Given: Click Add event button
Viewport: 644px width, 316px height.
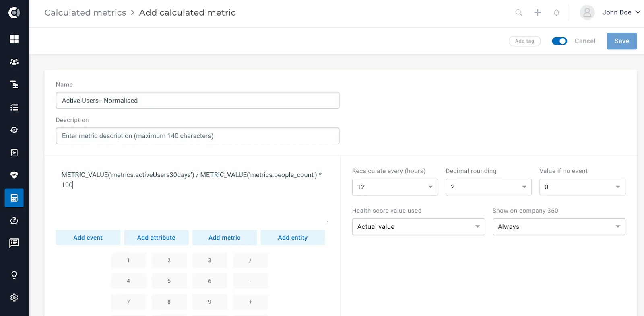Looking at the screenshot, I should [88, 238].
